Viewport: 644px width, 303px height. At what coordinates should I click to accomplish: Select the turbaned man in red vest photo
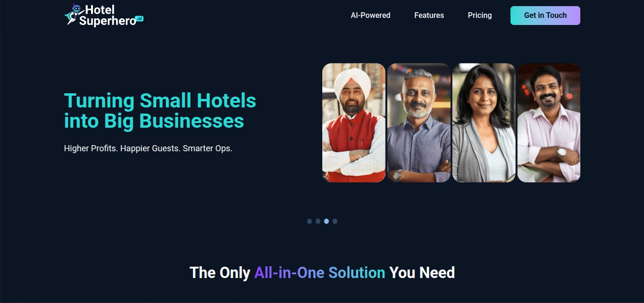(x=354, y=123)
